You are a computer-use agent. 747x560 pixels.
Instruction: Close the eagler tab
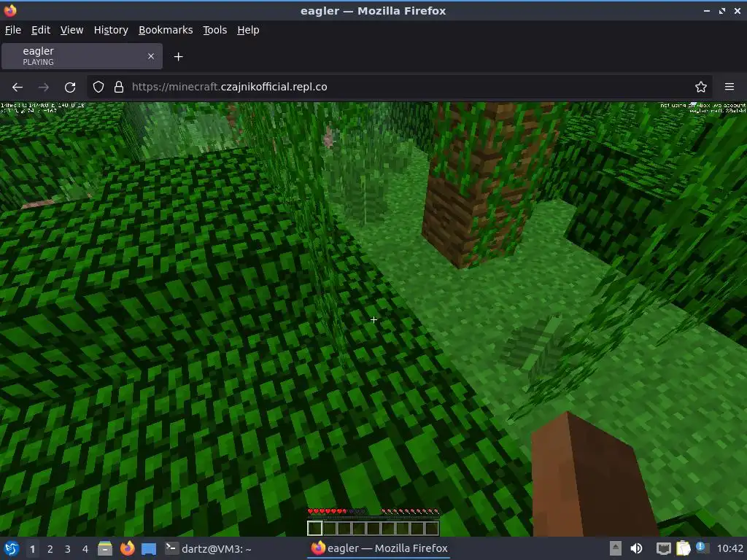(151, 56)
